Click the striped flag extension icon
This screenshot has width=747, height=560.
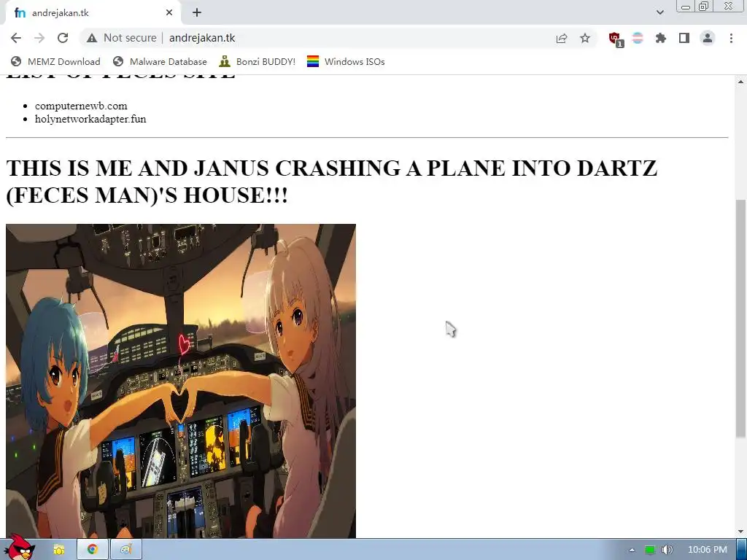[x=638, y=38]
